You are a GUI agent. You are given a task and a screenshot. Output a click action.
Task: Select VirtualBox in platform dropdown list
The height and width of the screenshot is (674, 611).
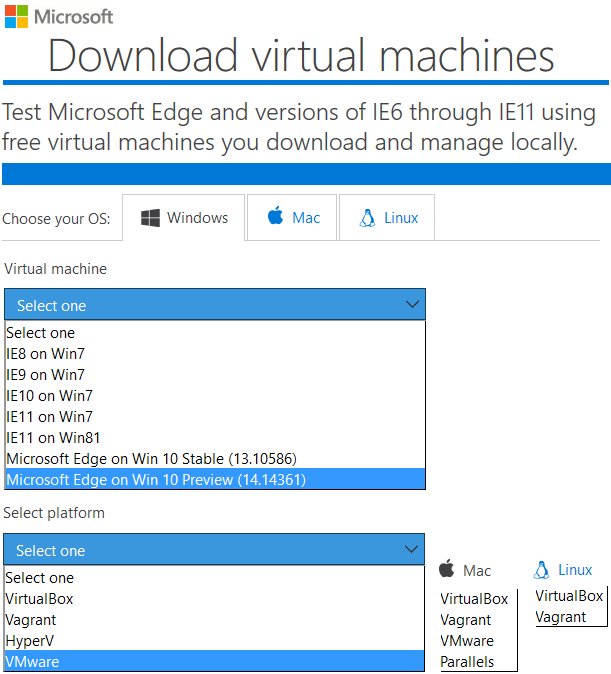214,599
